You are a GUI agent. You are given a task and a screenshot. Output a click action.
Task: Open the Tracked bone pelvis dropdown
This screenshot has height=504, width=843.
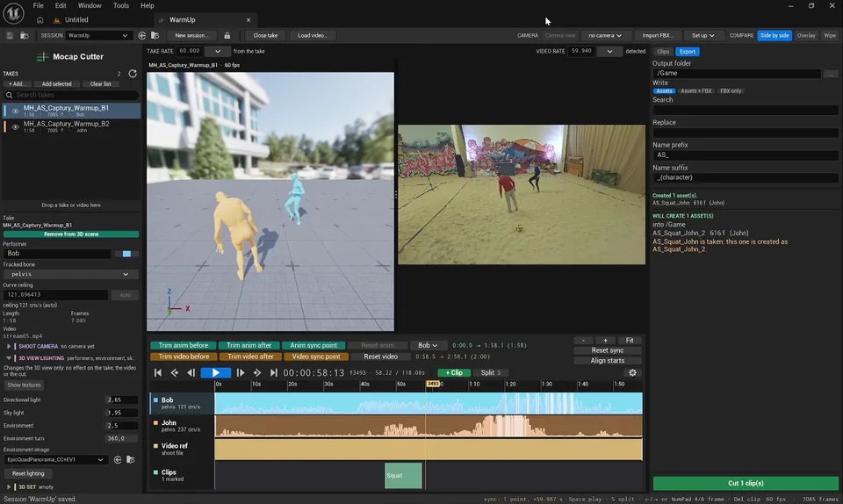(70, 274)
